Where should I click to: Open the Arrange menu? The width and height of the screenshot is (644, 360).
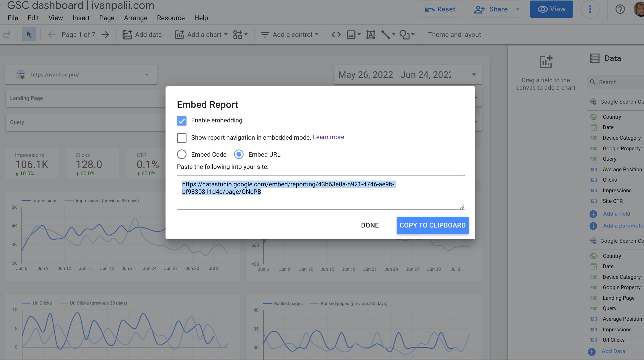pyautogui.click(x=135, y=18)
